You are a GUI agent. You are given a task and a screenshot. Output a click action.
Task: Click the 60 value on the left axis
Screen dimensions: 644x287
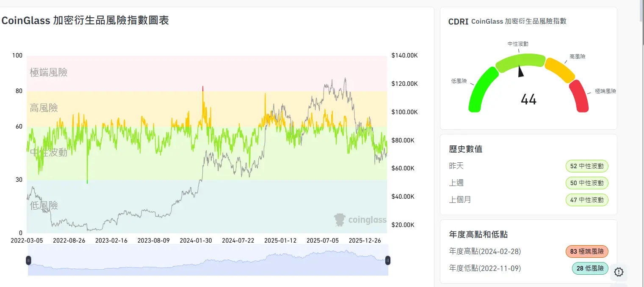(x=19, y=126)
